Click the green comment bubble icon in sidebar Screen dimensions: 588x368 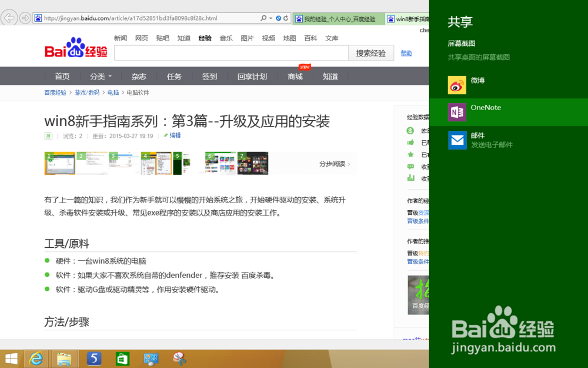[x=410, y=167]
